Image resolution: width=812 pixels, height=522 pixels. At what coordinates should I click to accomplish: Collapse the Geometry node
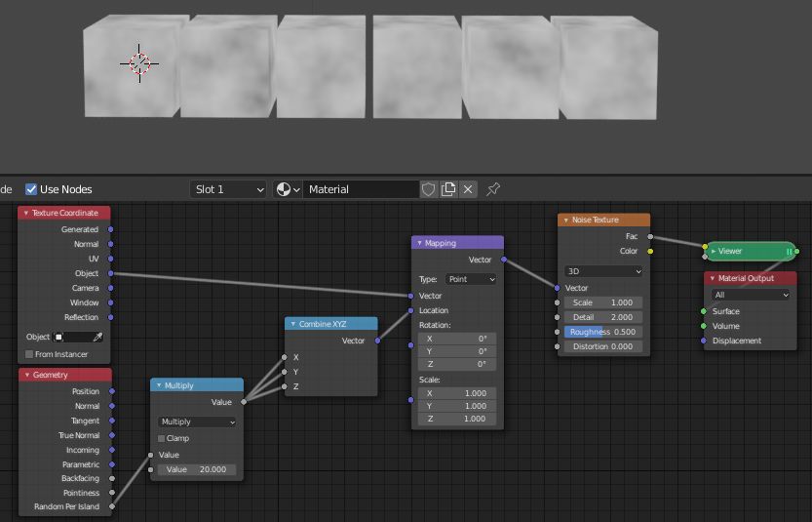coord(27,375)
